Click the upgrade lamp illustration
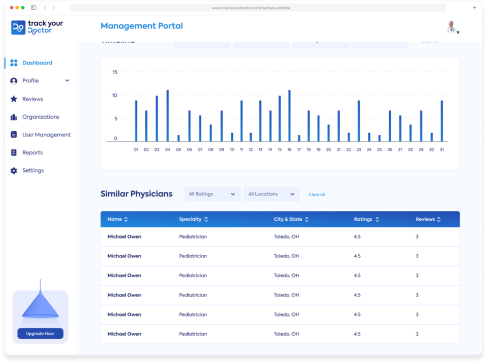 pos(40,300)
